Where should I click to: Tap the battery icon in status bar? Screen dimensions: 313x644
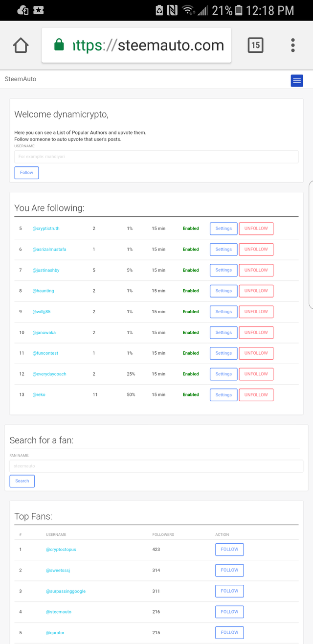coord(239,10)
